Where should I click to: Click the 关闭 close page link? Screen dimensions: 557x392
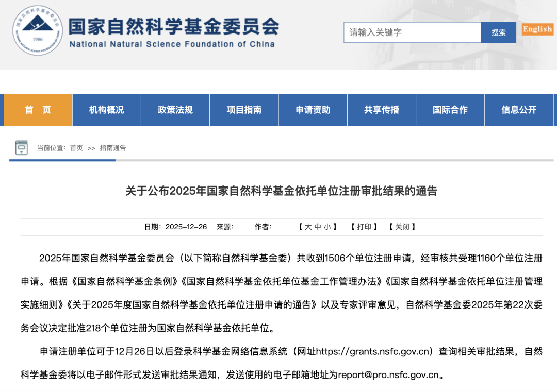[x=402, y=227]
